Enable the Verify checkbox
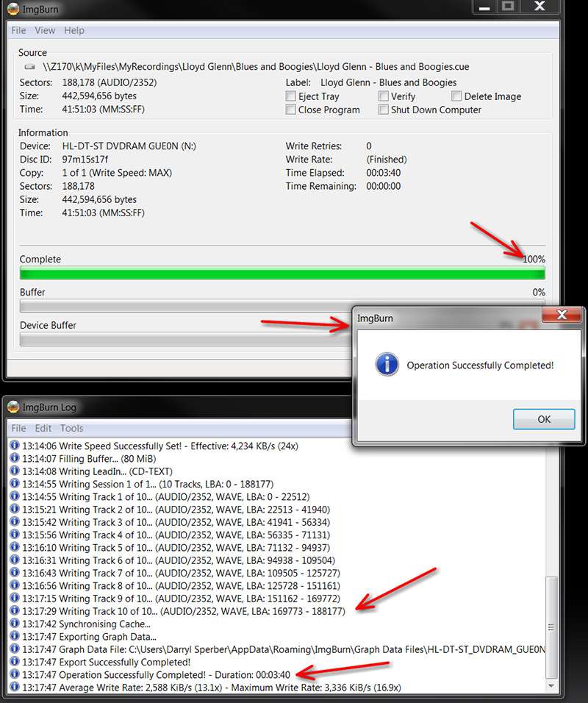The height and width of the screenshot is (703, 588). 383,96
